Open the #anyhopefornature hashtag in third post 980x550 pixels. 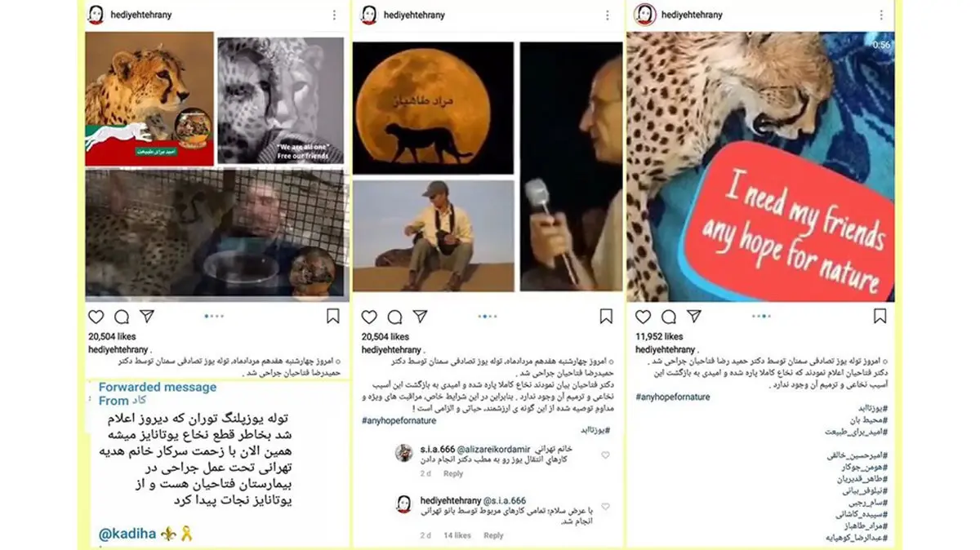click(673, 397)
